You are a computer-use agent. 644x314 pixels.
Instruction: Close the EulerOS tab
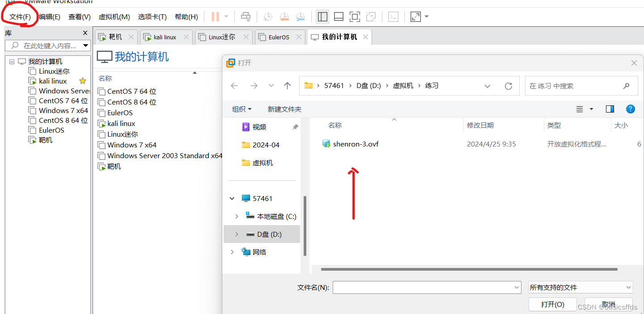coord(298,37)
